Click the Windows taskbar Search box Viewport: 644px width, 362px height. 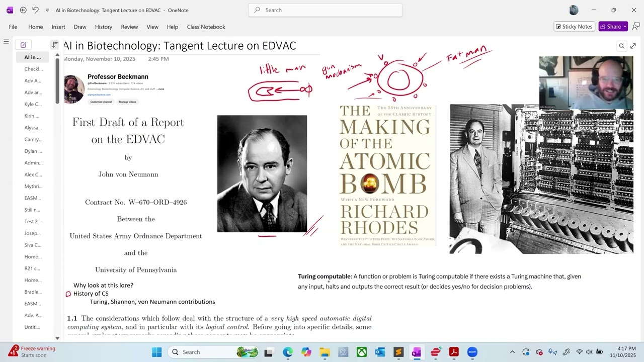[213, 352]
